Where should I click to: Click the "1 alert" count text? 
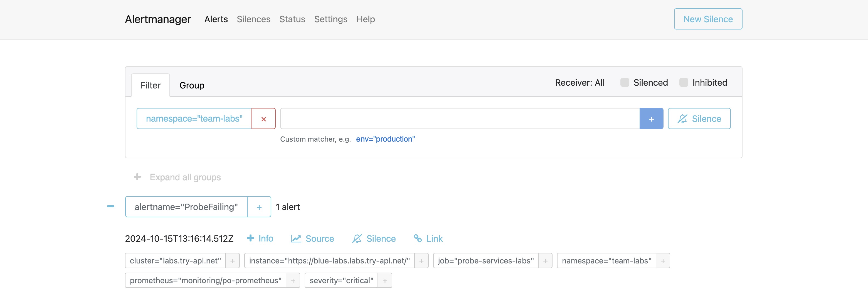tap(288, 207)
